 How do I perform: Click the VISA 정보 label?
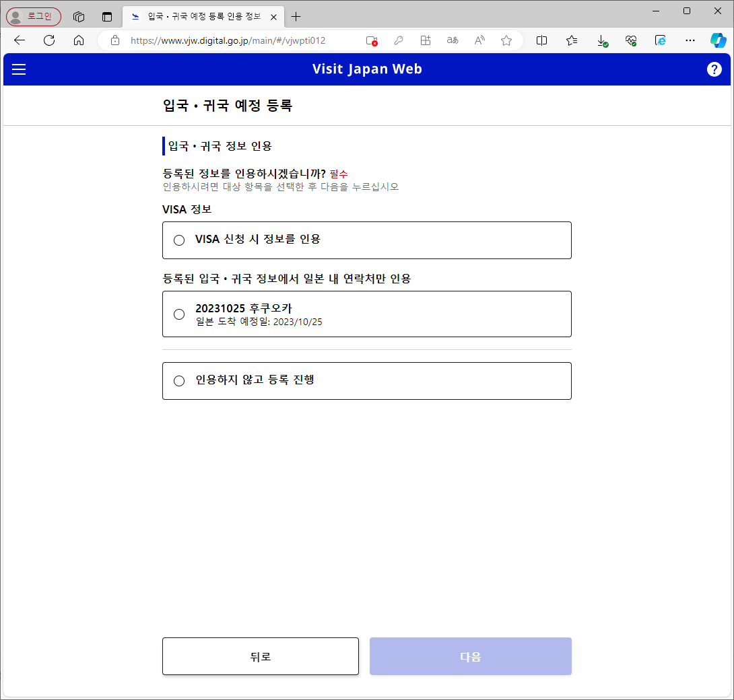pos(187,209)
